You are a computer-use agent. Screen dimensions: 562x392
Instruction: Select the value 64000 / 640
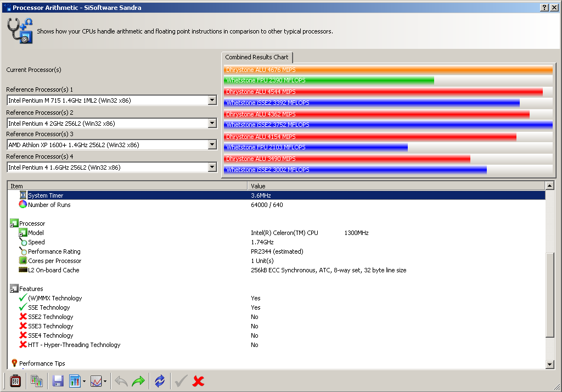point(267,205)
